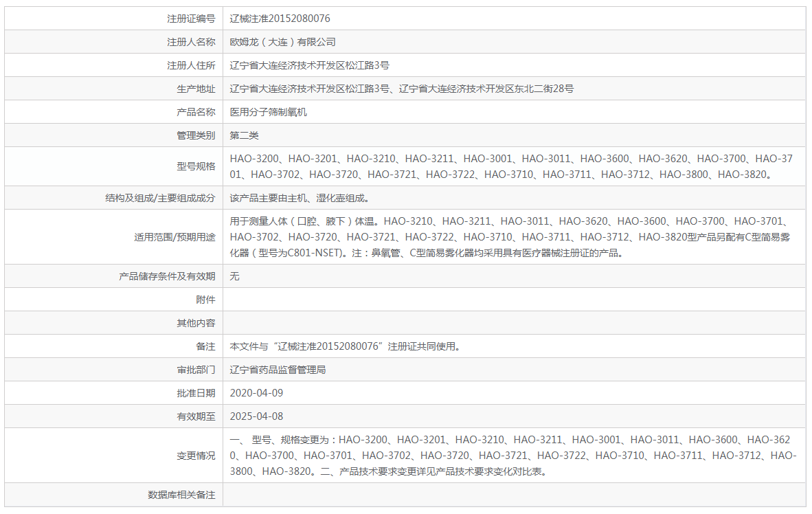Image resolution: width=812 pixels, height=514 pixels.
Task: Click approval date 2020-04-09
Action: (256, 393)
